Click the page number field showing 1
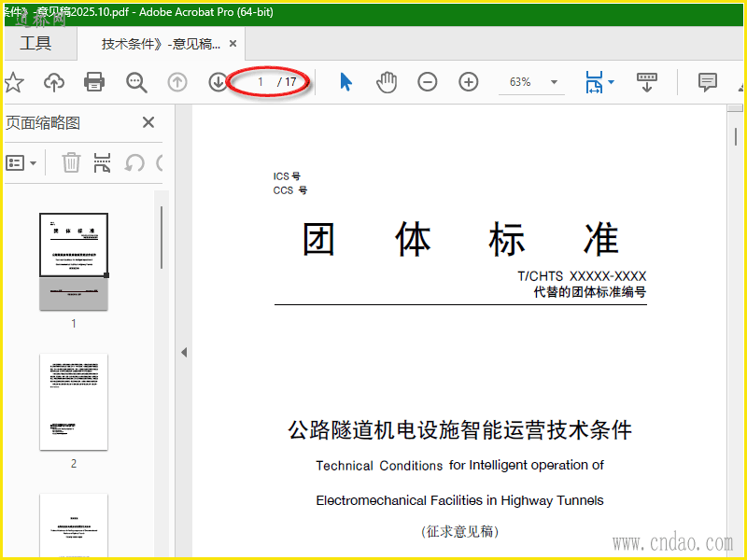Image resolution: width=747 pixels, height=560 pixels. point(261,82)
